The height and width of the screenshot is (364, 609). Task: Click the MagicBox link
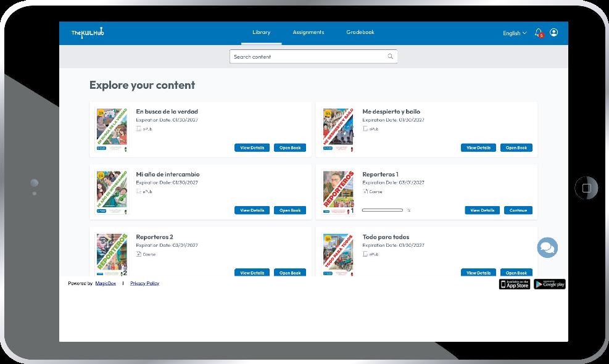coord(106,283)
